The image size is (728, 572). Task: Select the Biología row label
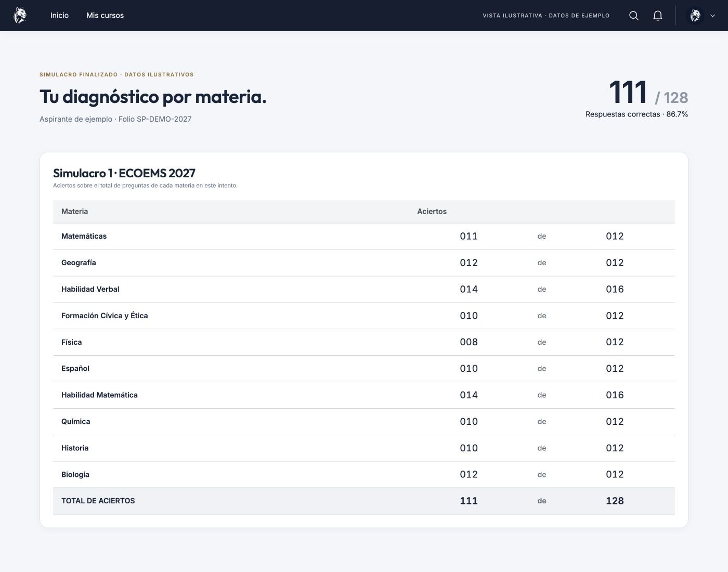coord(75,475)
